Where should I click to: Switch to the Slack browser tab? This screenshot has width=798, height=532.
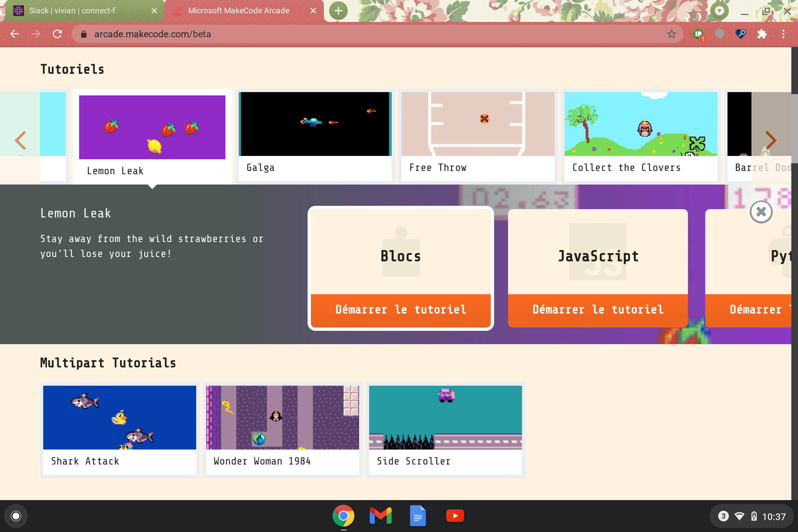pos(84,11)
